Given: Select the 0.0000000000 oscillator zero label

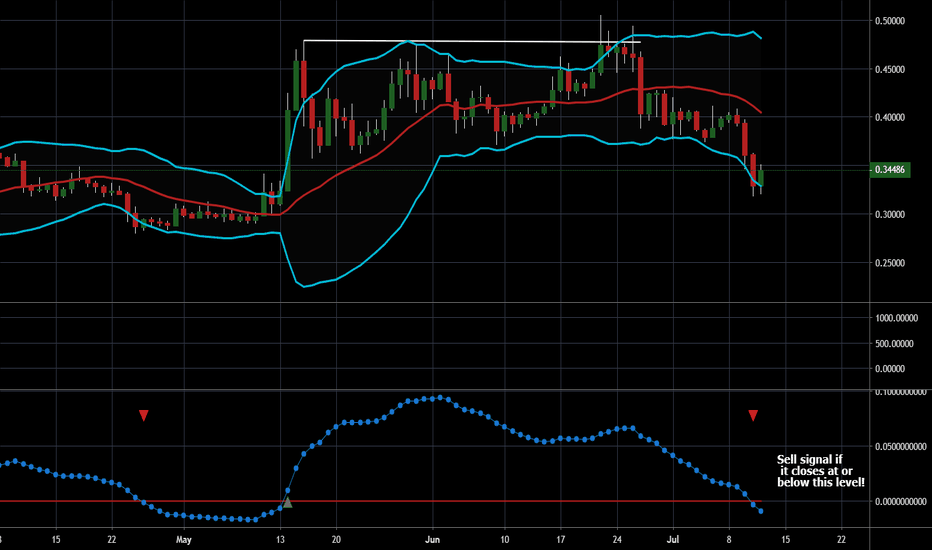Looking at the screenshot, I should click(x=900, y=502).
